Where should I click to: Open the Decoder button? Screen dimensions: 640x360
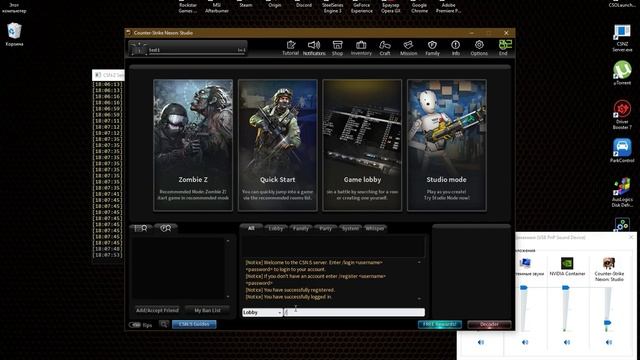pos(489,324)
